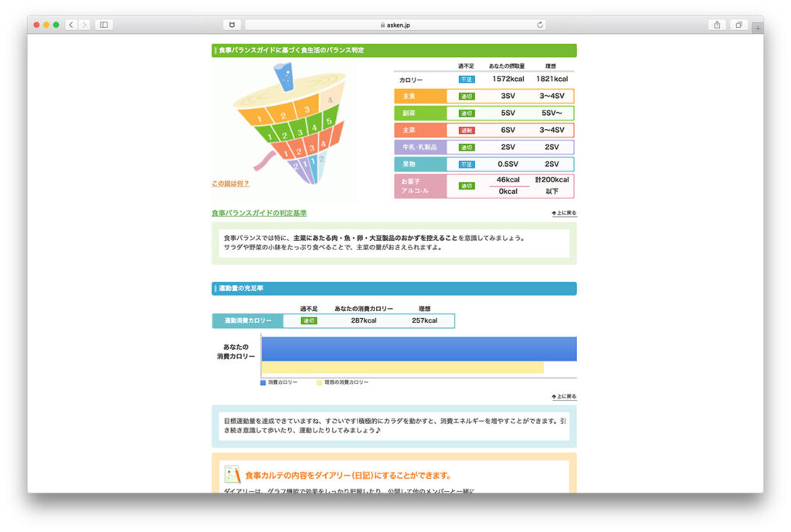
Task: Click the diary notebook icon
Action: coord(233,474)
